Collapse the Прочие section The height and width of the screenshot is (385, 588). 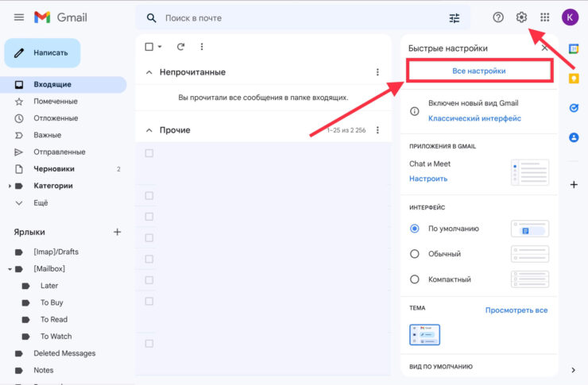point(149,130)
